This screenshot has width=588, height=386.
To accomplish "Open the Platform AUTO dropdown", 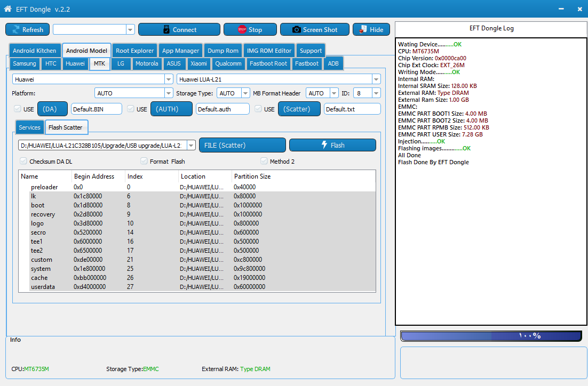I will tap(169, 93).
